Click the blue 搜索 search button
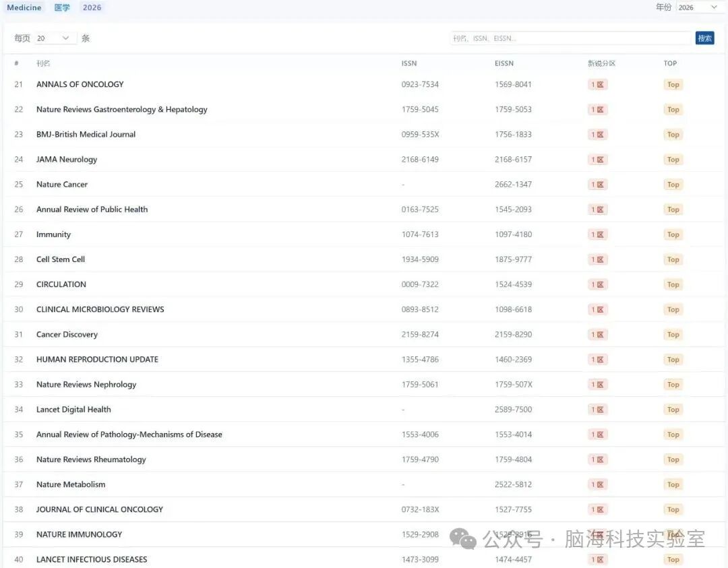The height and width of the screenshot is (568, 728). click(x=705, y=38)
